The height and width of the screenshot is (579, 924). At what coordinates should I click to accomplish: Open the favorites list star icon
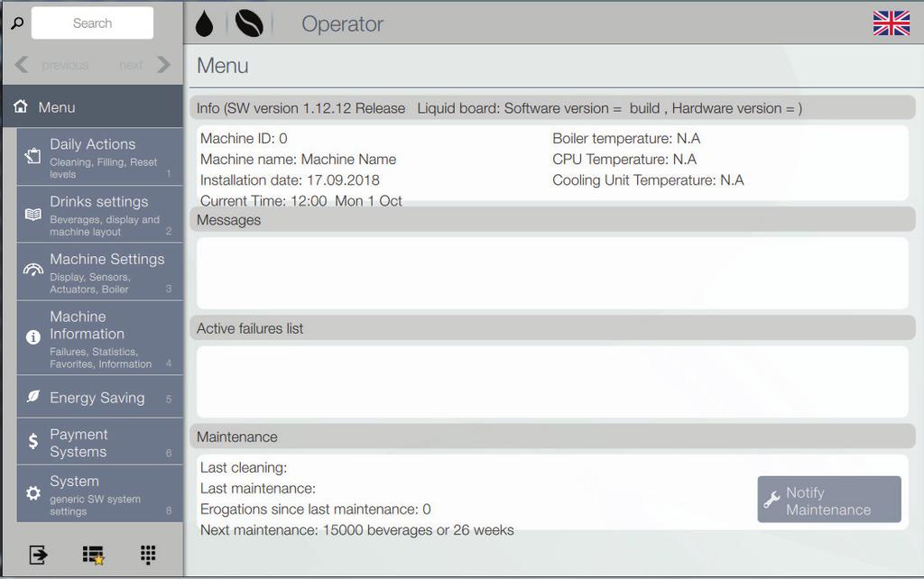tap(93, 555)
